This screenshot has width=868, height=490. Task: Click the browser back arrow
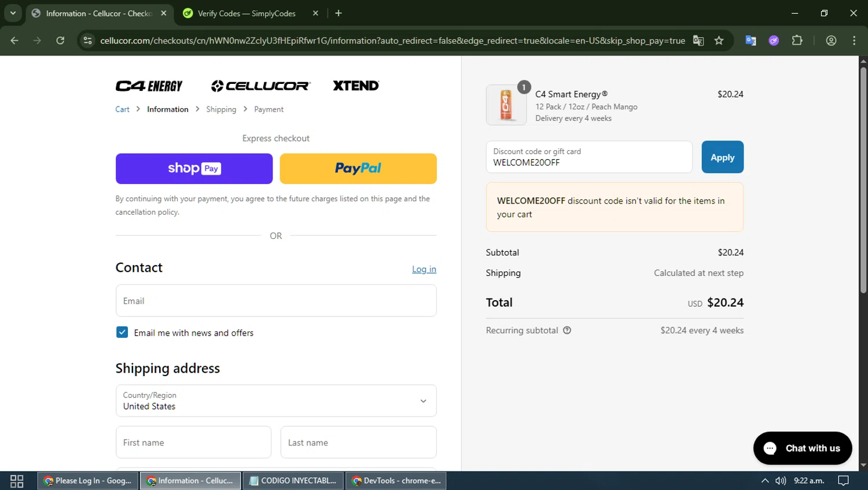(14, 40)
